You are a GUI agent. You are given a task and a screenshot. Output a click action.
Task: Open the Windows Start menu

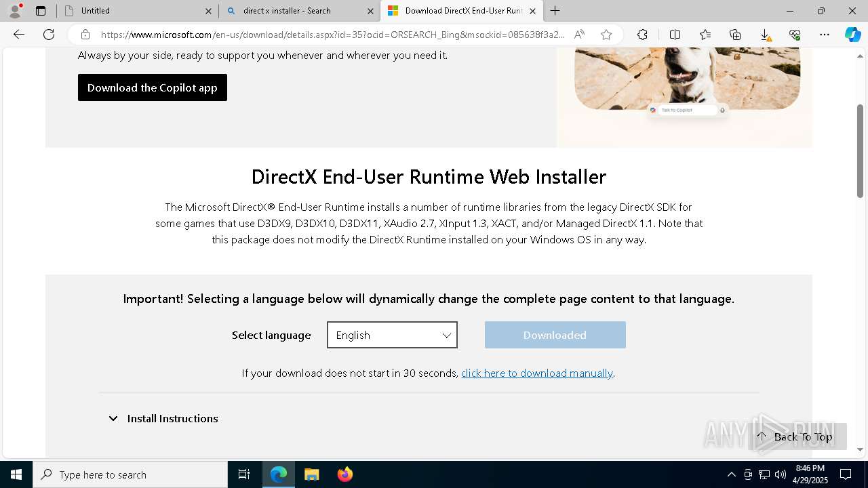coord(16,474)
